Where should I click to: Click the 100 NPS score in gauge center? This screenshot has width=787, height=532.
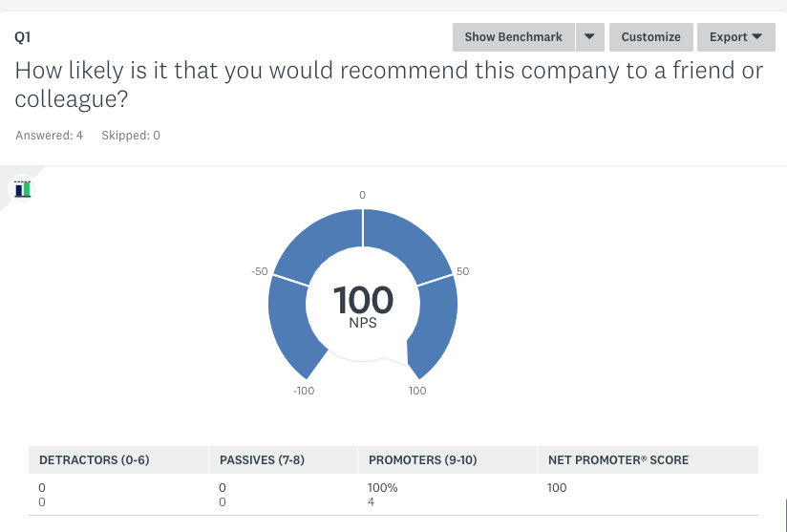[363, 305]
